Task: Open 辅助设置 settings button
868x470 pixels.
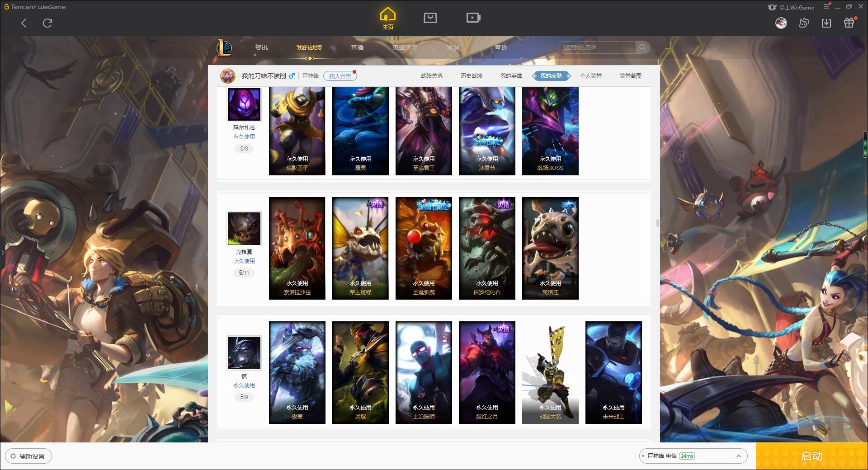Action: pyautogui.click(x=28, y=456)
